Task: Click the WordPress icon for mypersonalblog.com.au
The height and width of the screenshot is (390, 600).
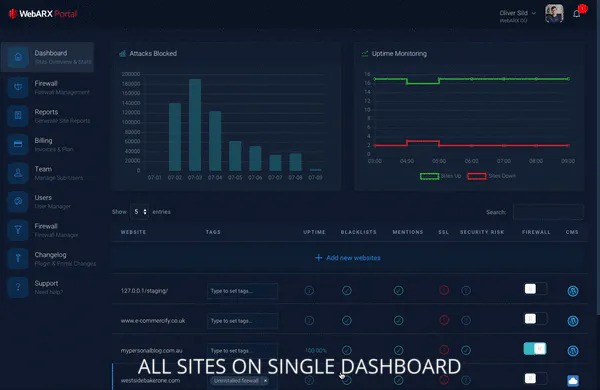Action: [x=573, y=351]
